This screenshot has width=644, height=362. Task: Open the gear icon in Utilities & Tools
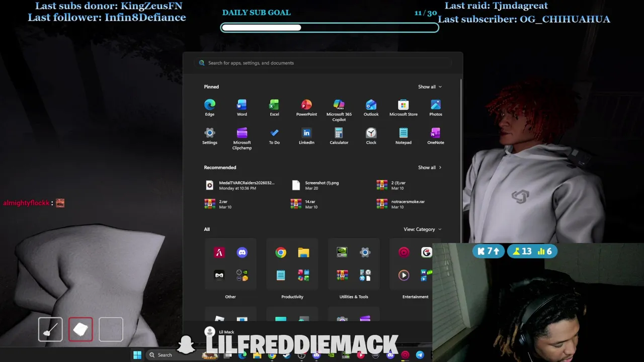tap(365, 252)
